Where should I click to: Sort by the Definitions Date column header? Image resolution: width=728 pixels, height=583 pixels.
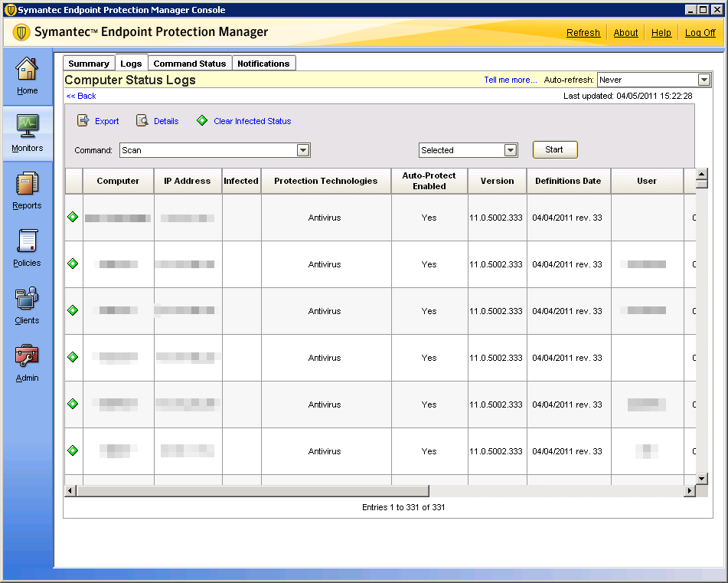[x=568, y=181]
